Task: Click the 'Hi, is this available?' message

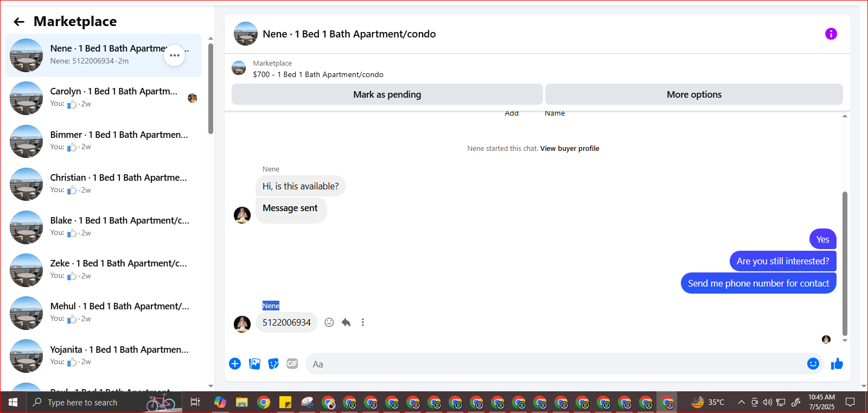Action: 301,186
